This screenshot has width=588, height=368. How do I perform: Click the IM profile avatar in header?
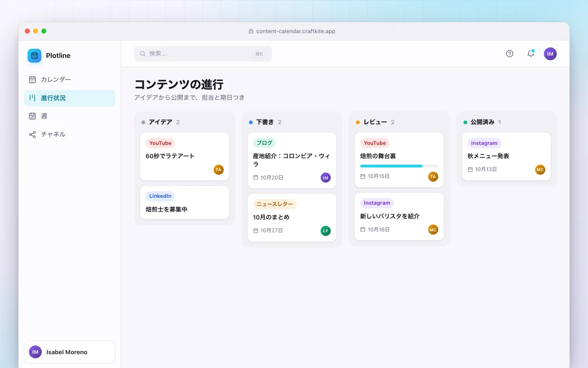point(550,54)
